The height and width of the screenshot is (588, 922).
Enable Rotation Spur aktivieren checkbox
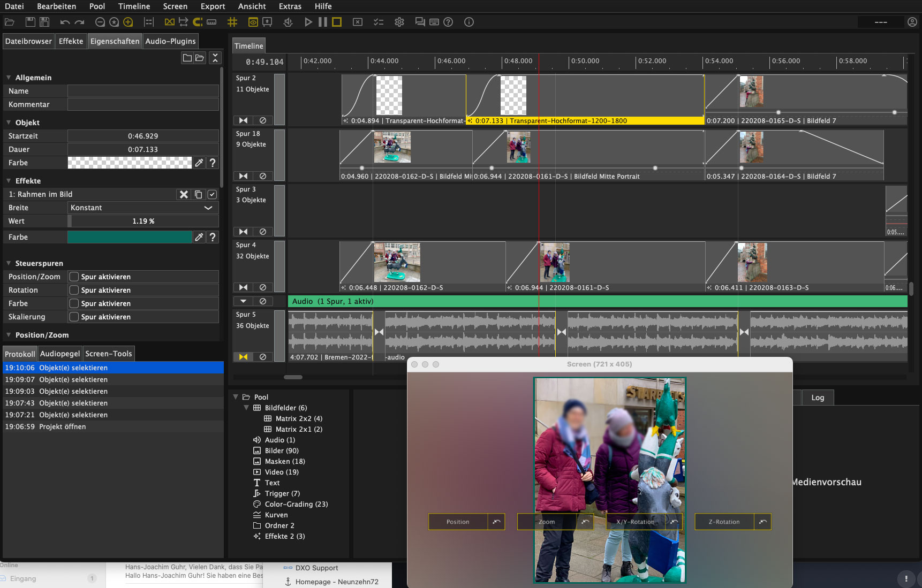pyautogui.click(x=74, y=290)
